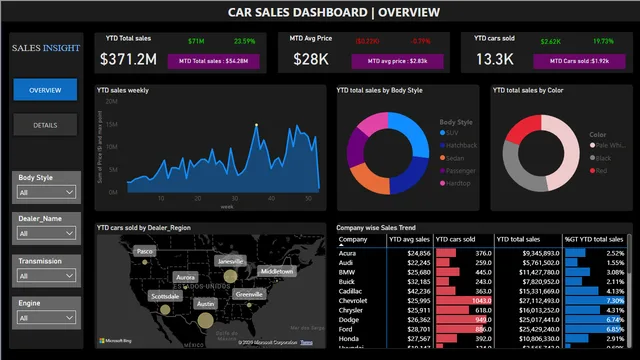Image resolution: width=640 pixels, height=360 pixels.
Task: Select the Chevrolet row in table
Action: point(481,301)
